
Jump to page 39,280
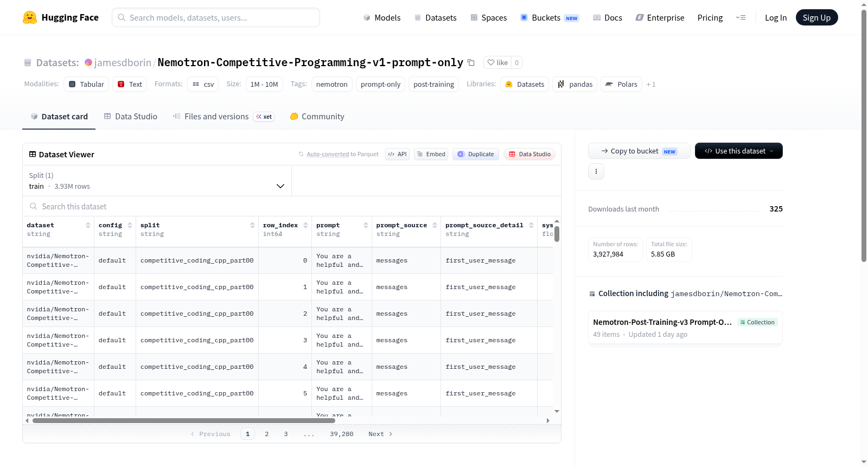[341, 434]
